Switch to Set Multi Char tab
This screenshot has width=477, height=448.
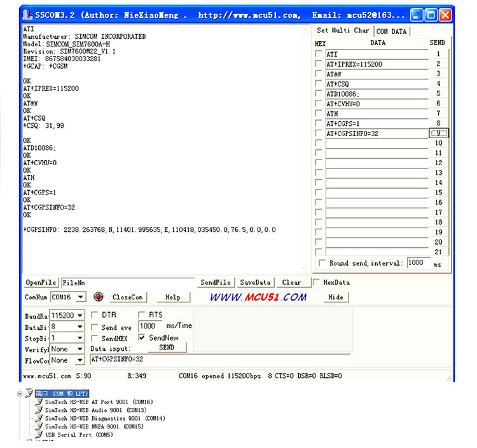tap(343, 31)
